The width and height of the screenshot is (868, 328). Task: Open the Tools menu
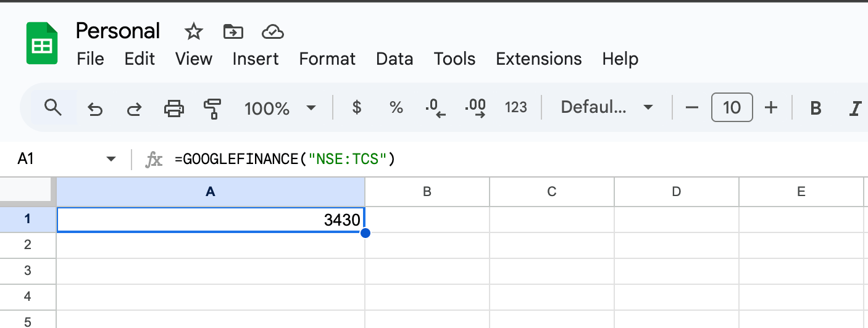pyautogui.click(x=455, y=59)
